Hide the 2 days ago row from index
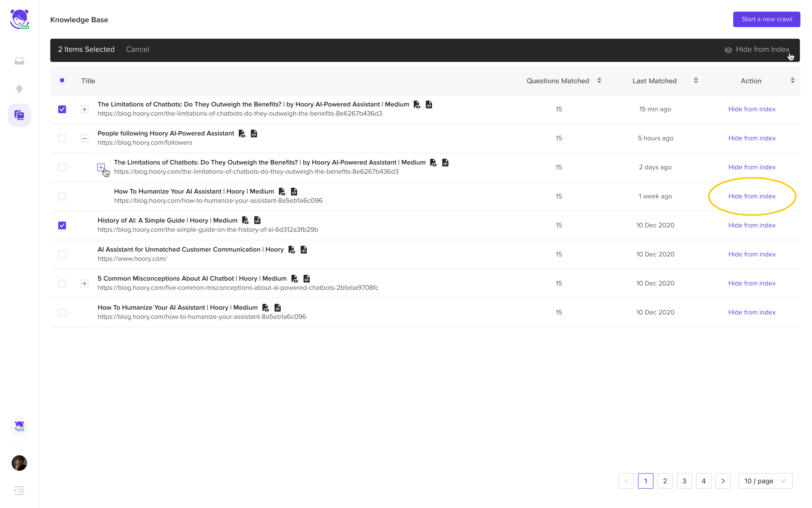The height and width of the screenshot is (508, 812). [752, 167]
